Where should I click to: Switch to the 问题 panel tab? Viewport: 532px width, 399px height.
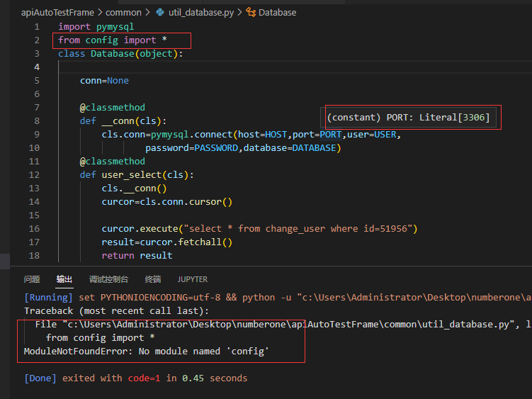coord(32,279)
